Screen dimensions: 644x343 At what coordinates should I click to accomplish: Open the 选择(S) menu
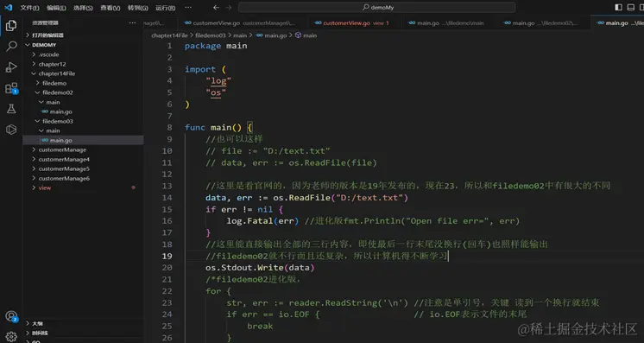(x=83, y=8)
